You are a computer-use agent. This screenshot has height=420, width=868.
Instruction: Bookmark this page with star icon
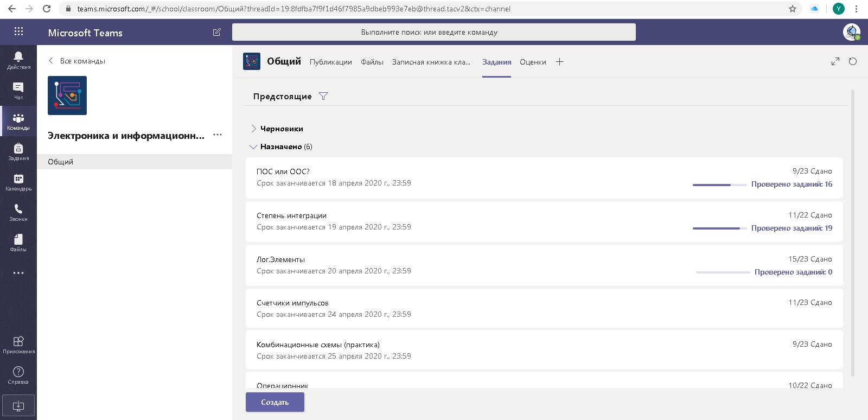pyautogui.click(x=793, y=9)
